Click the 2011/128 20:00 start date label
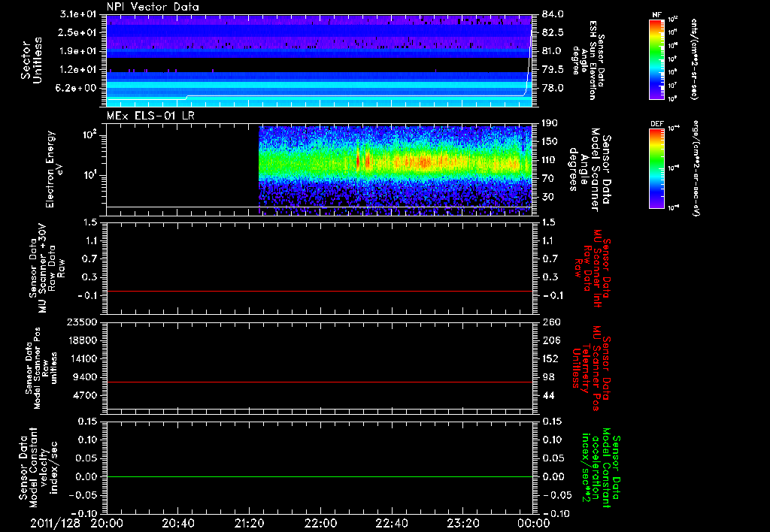 tap(78, 523)
